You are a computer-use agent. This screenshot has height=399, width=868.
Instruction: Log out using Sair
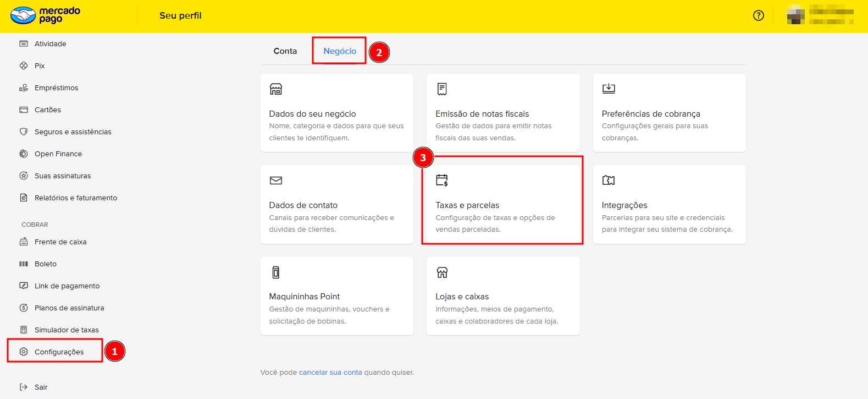coord(41,387)
